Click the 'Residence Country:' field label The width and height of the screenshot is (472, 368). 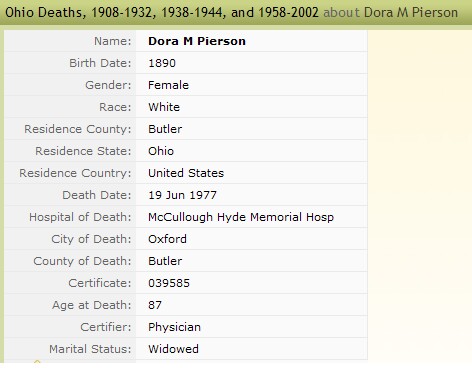(75, 173)
